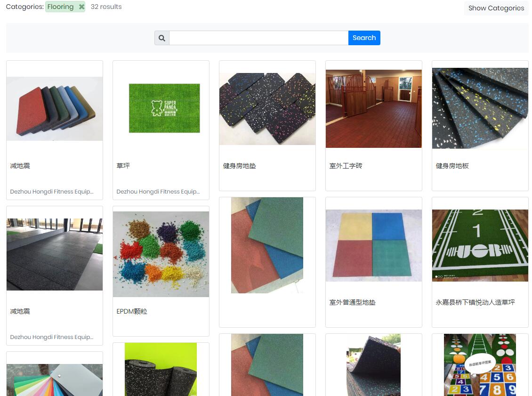Screen dimensions: 532x396
Task: Open the colored rubber tiles stack thumbnail
Action: coord(55,109)
